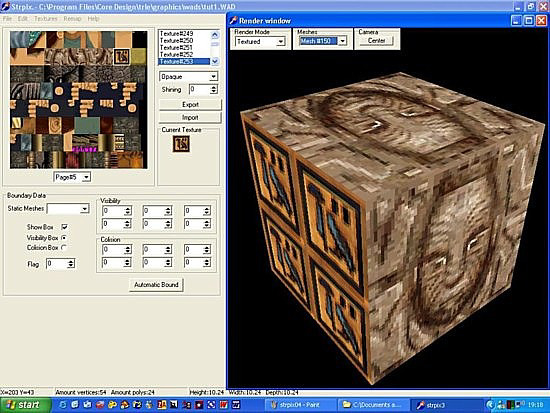Maximize the Render window

[529, 21]
